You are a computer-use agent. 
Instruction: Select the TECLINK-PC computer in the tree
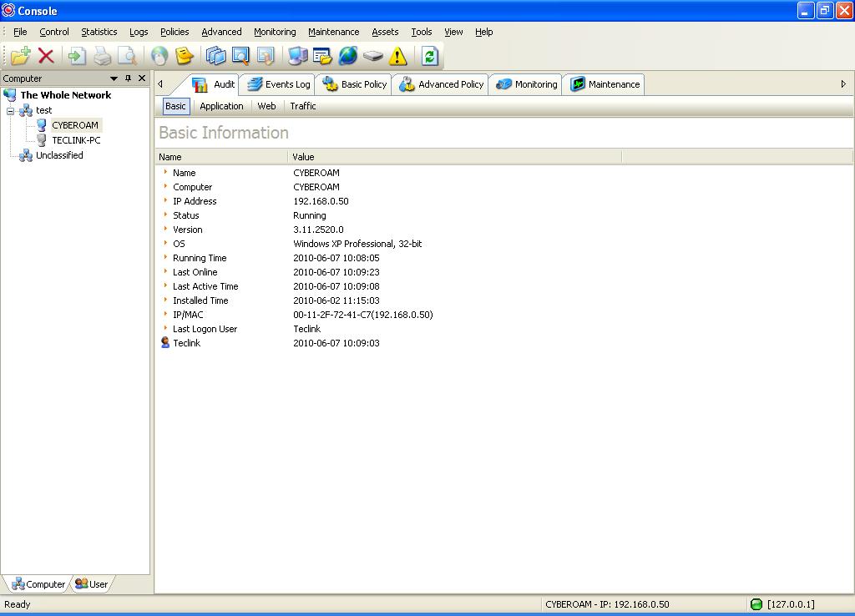pyautogui.click(x=76, y=140)
